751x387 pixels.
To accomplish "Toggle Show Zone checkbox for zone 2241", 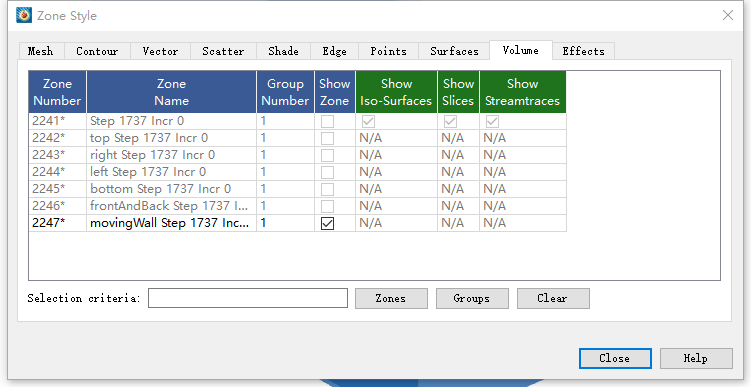I will pyautogui.click(x=327, y=121).
